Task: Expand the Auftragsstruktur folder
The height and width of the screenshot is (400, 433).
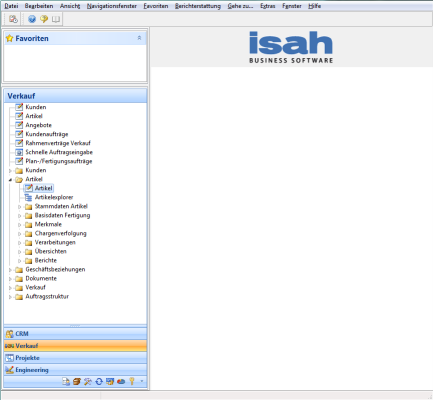Action: click(10, 297)
